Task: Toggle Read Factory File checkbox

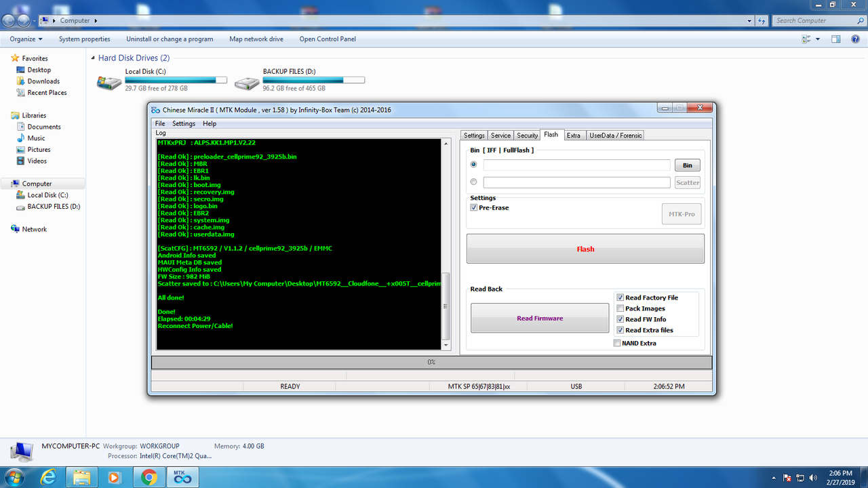Action: (x=620, y=298)
